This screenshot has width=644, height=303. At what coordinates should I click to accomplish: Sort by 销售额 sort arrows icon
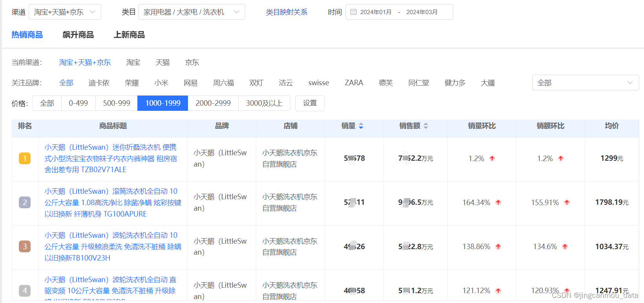coord(426,126)
